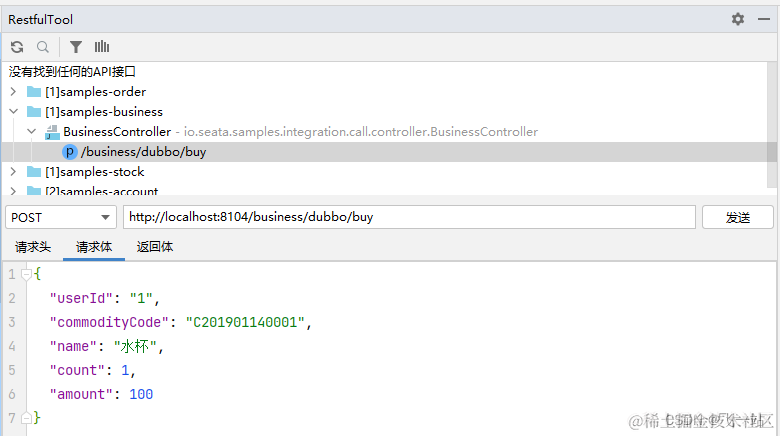
Task: Collapse the BusinessController node
Action: click(32, 131)
